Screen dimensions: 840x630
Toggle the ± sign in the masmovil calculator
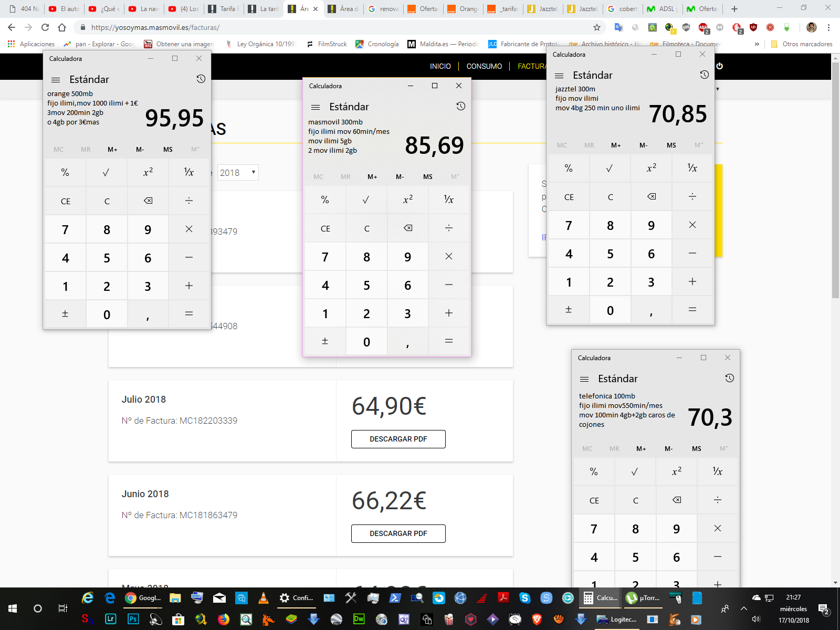coord(325,341)
